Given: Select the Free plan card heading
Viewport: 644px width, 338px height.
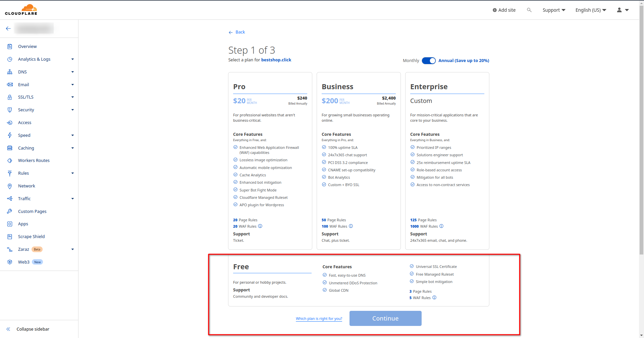Looking at the screenshot, I should (x=241, y=267).
